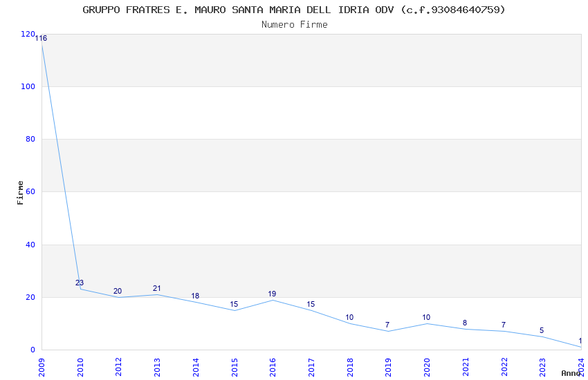Click the data value 7 for 2019

pyautogui.click(x=387, y=325)
